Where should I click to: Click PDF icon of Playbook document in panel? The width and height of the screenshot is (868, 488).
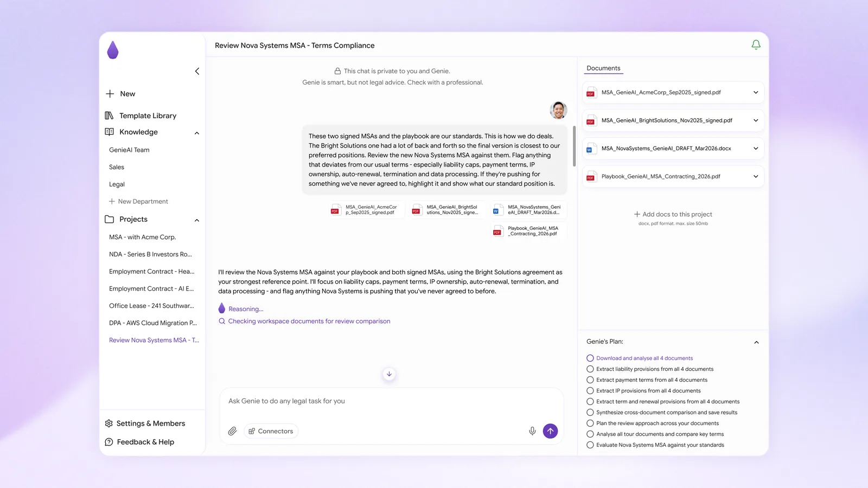click(591, 177)
